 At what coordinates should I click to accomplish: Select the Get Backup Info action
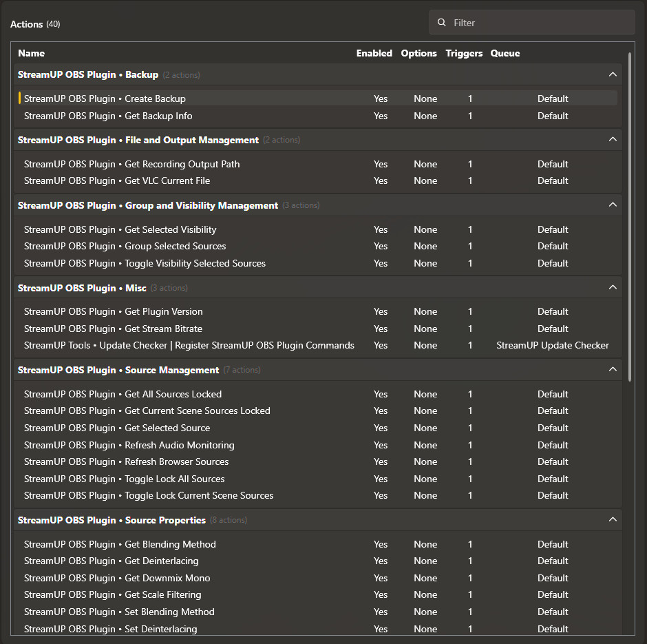click(318, 116)
